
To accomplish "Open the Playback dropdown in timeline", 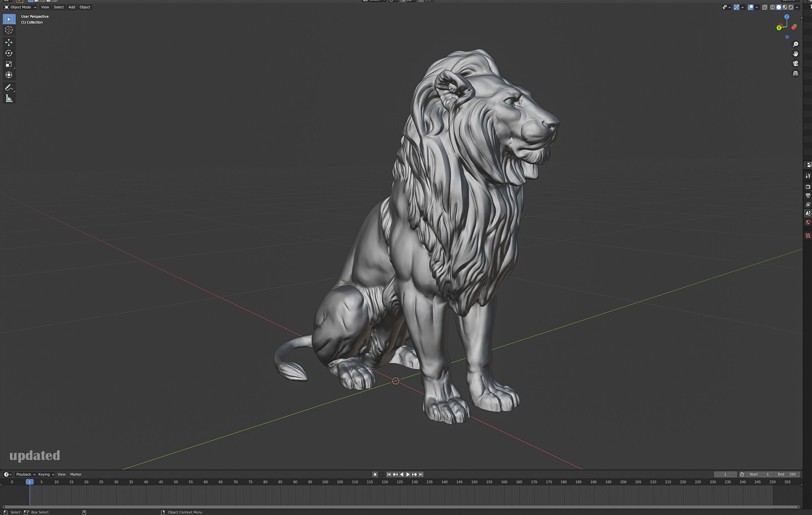I will coord(25,474).
